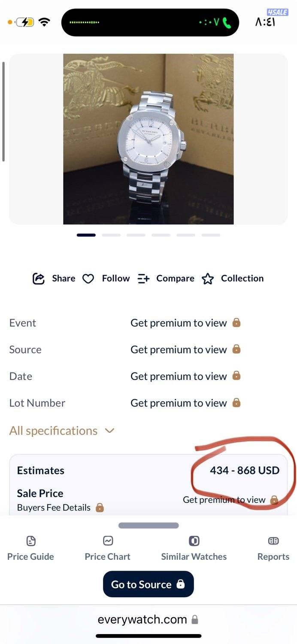Tap the Compare list-plus icon
The height and width of the screenshot is (644, 297).
143,279
